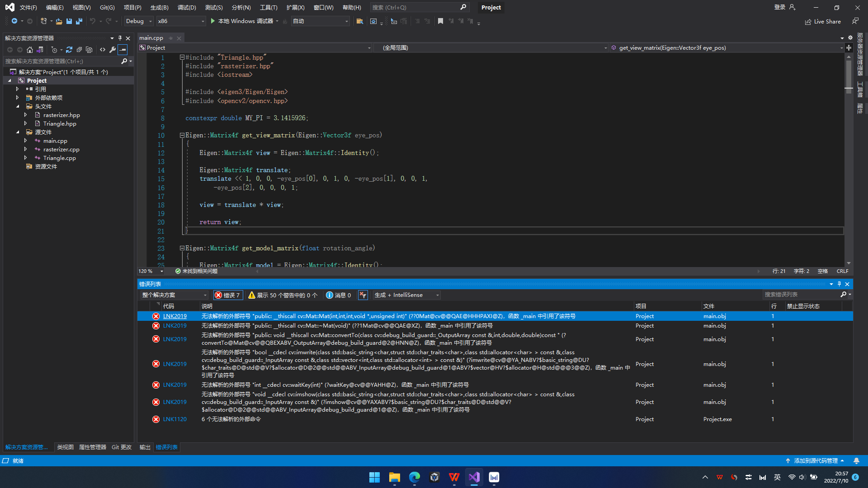The image size is (868, 488).
Task: Open the Build menu (生成)
Action: point(159,7)
